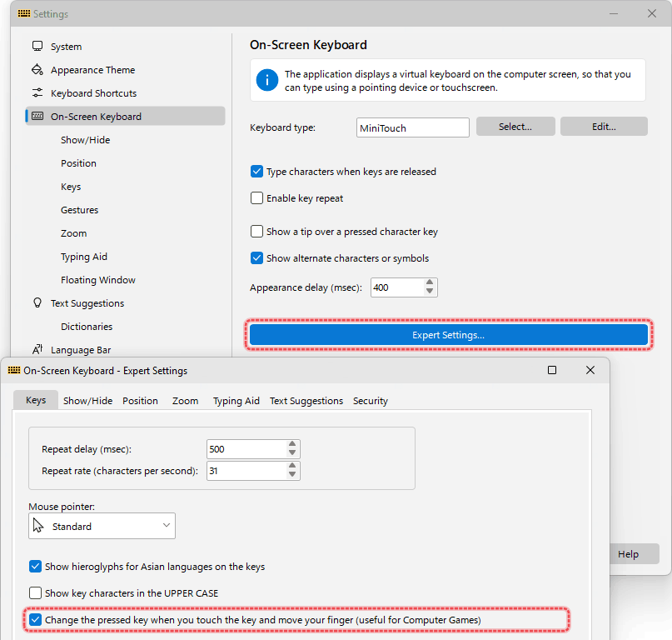Screen dimensions: 672x640
Task: Increase Repeat delay with up arrow
Action: [292, 444]
